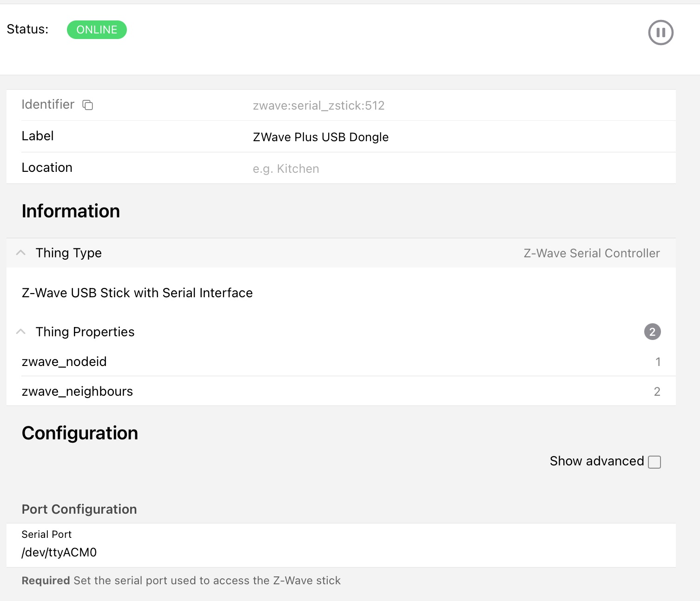Select the zwave_neighbours property row
The image size is (700, 601).
click(x=77, y=391)
